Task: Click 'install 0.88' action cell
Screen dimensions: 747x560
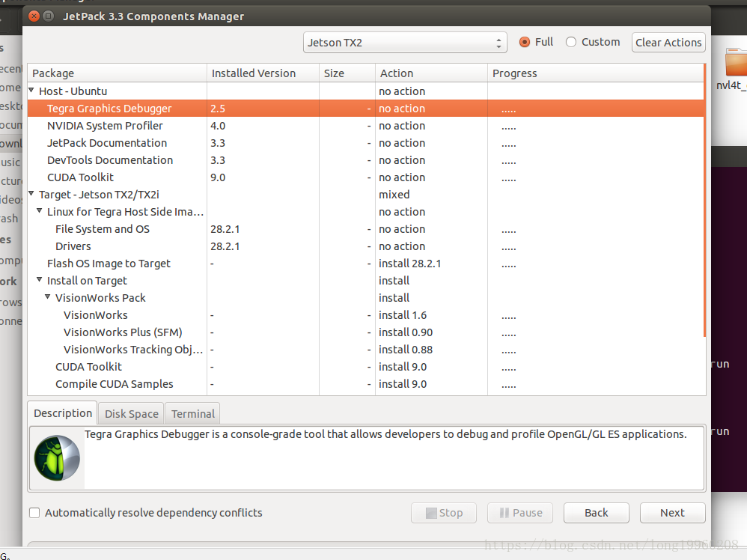Action: pos(431,350)
